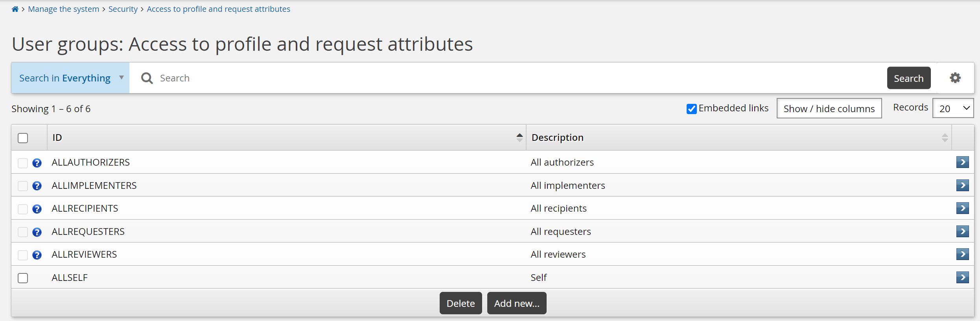The height and width of the screenshot is (321, 980).
Task: Select the ALLSELF row checkbox
Action: tap(23, 278)
